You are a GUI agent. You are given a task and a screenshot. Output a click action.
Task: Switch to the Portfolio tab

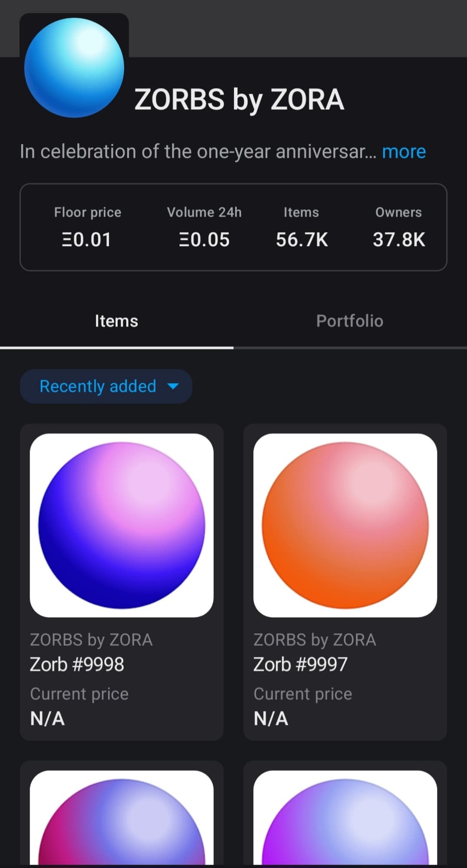coord(349,321)
